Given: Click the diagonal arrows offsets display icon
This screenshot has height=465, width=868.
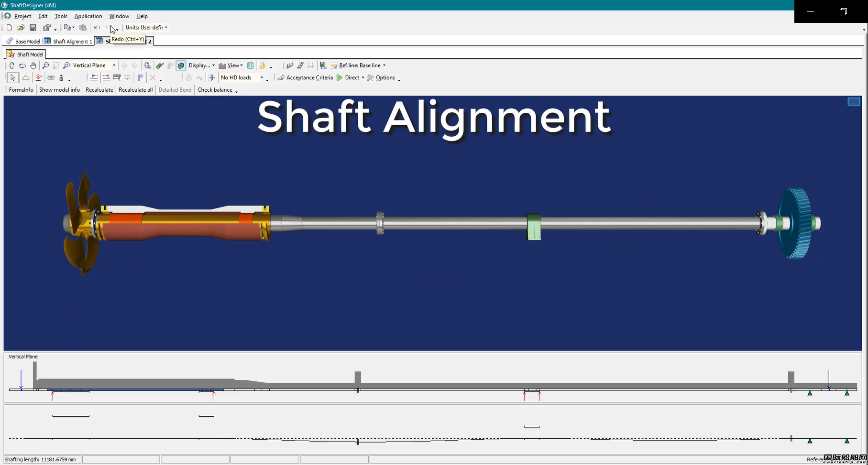Looking at the screenshot, I should point(300,65).
